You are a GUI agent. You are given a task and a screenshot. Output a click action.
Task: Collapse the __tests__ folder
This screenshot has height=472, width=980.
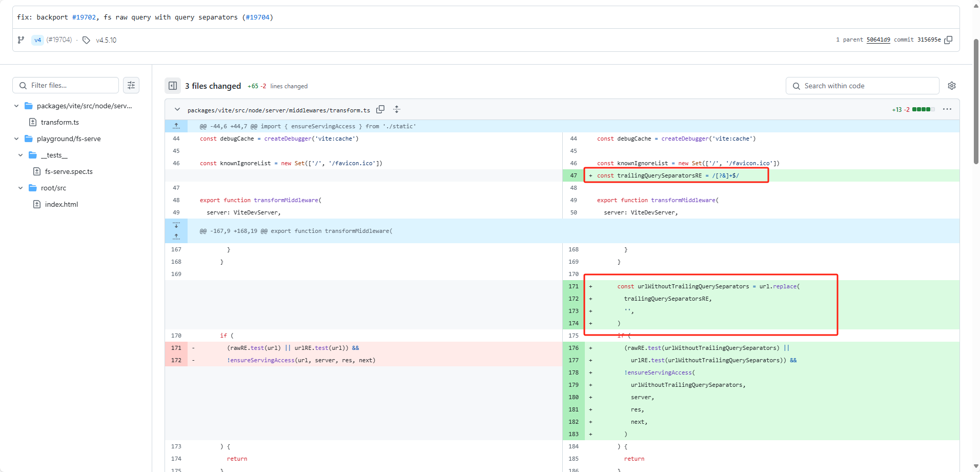(21, 155)
